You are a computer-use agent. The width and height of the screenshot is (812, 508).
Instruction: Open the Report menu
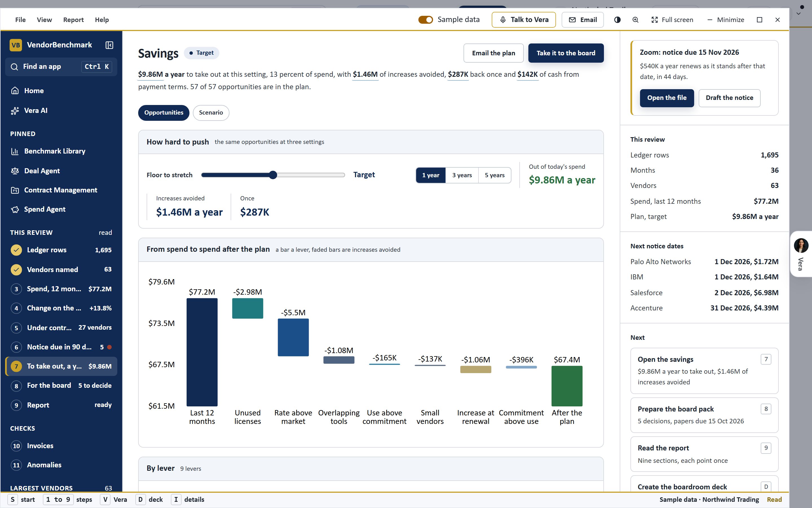coord(74,20)
